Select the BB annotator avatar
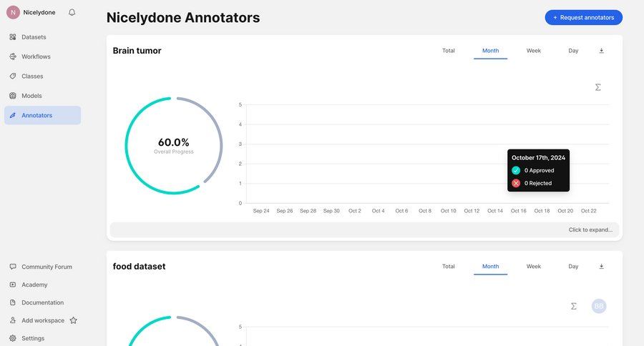The image size is (644, 346). [599, 306]
